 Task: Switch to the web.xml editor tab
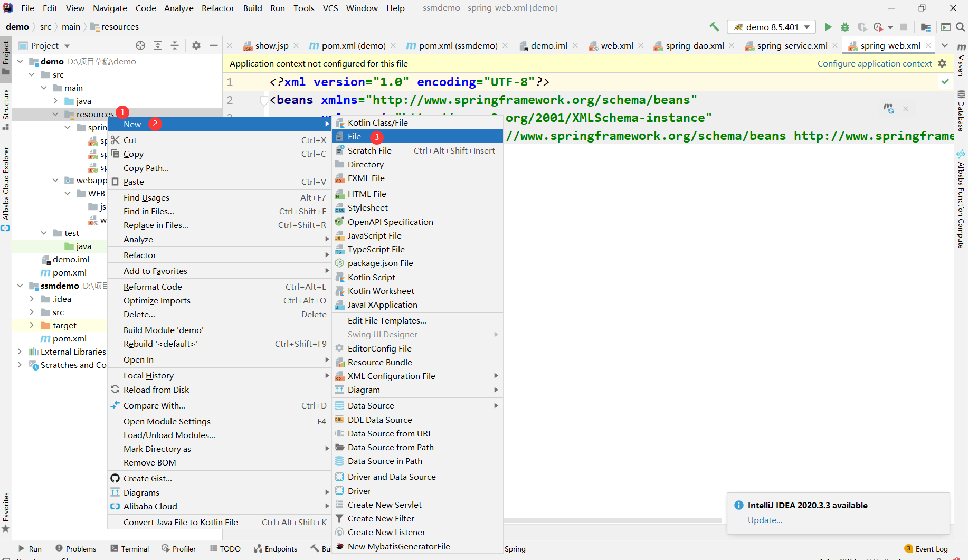pos(616,45)
